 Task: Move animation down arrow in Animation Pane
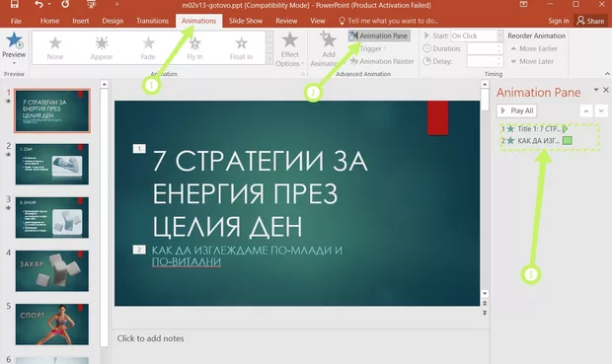pyautogui.click(x=601, y=111)
